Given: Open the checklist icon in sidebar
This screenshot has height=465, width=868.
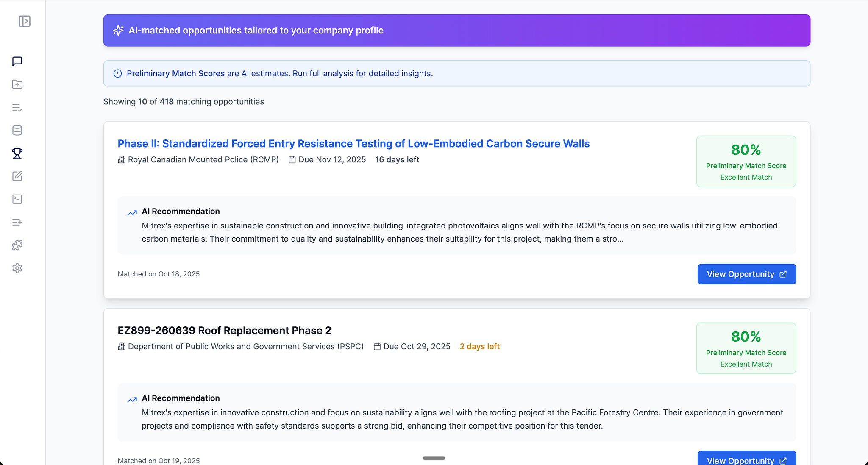Looking at the screenshot, I should coord(17,108).
